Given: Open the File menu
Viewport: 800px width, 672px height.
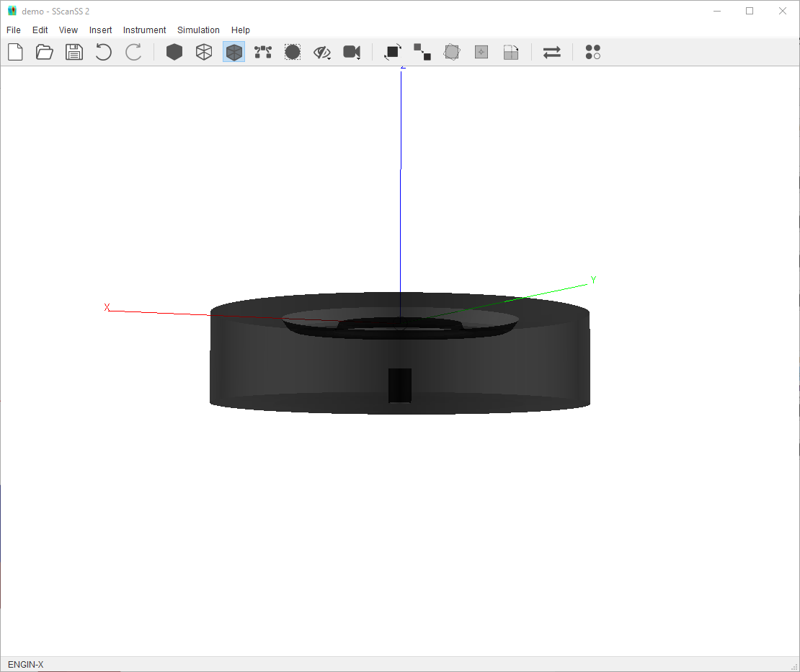Looking at the screenshot, I should pos(14,30).
